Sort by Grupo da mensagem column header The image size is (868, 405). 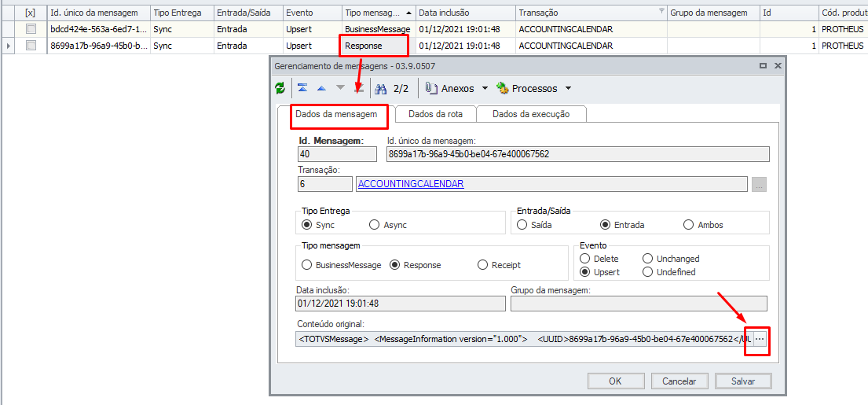(713, 13)
